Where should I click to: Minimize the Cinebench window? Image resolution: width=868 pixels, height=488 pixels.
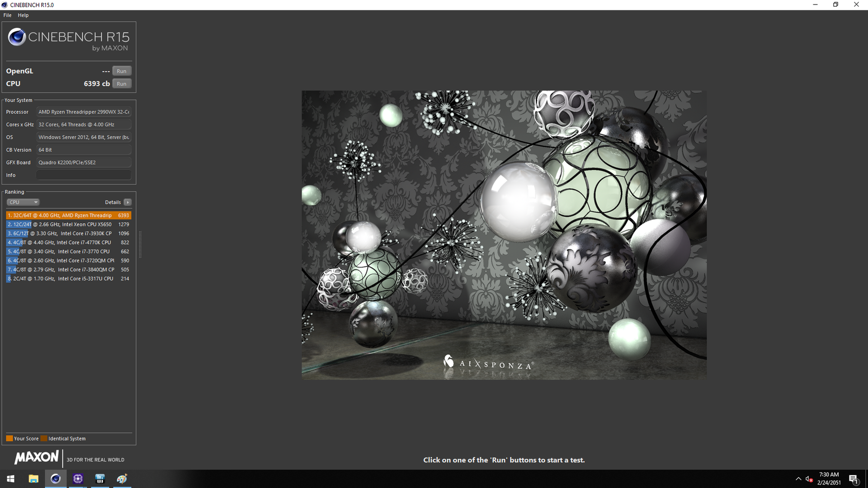[x=816, y=5]
